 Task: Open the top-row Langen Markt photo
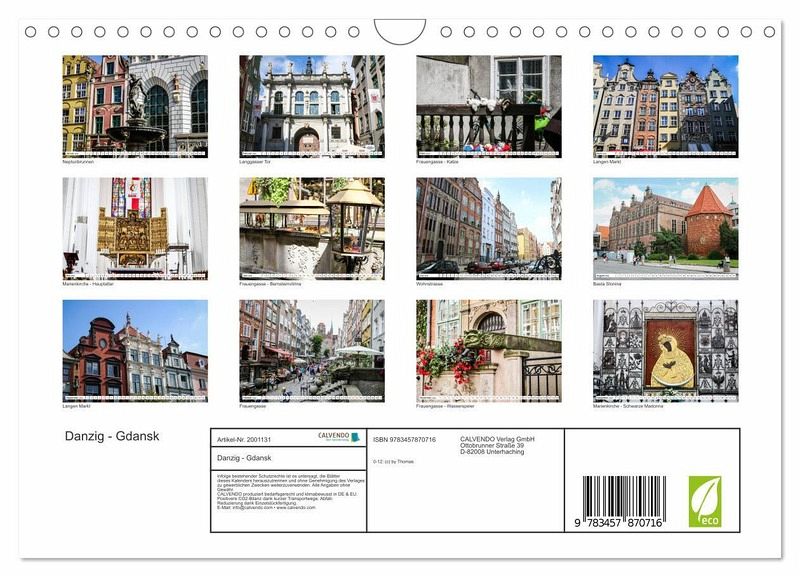coord(665,103)
